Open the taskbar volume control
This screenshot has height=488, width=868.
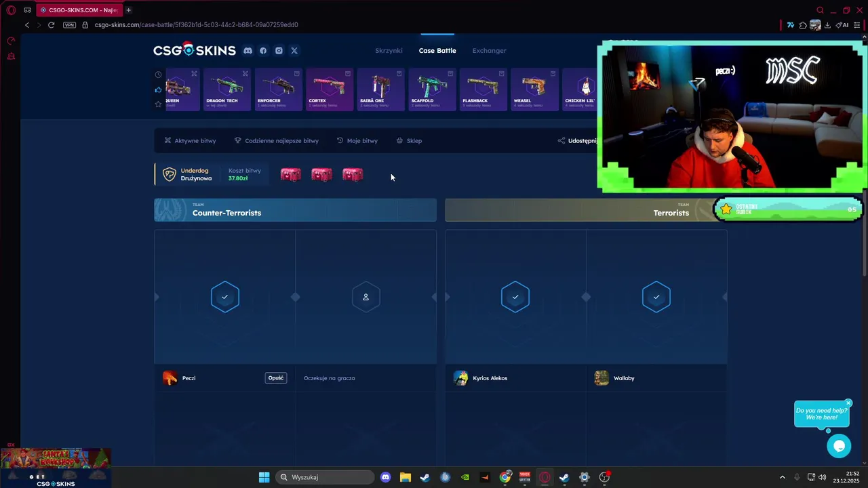tap(822, 477)
